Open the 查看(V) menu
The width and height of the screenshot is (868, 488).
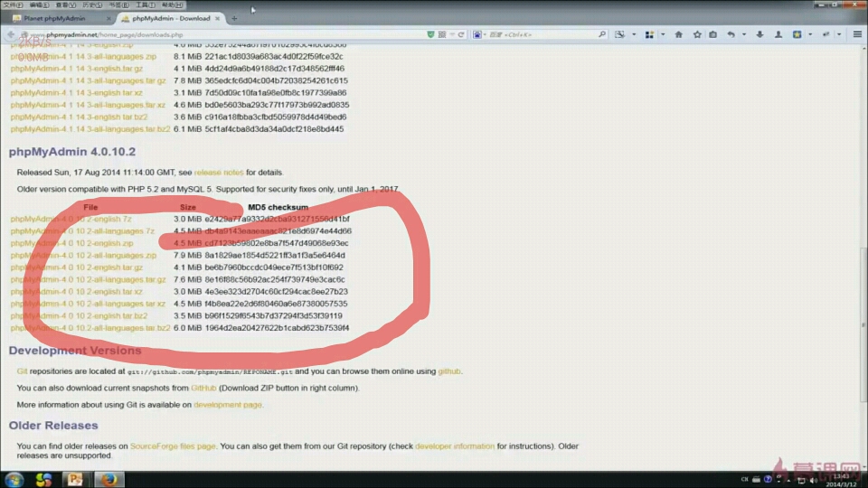pos(65,5)
